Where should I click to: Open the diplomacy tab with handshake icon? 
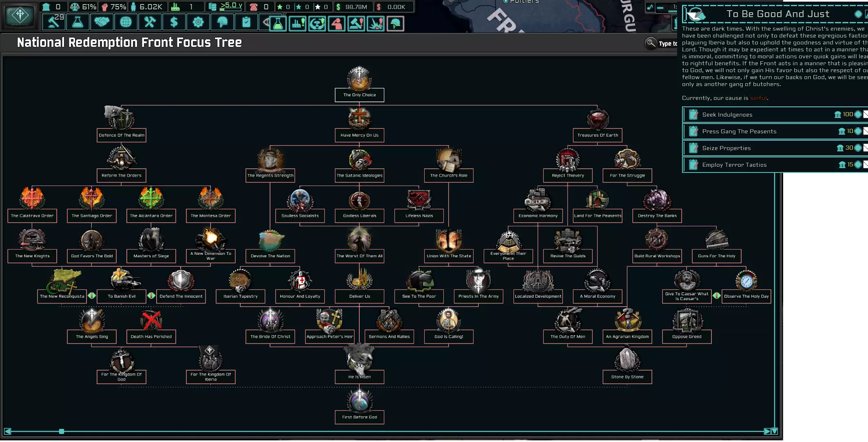pos(102,22)
